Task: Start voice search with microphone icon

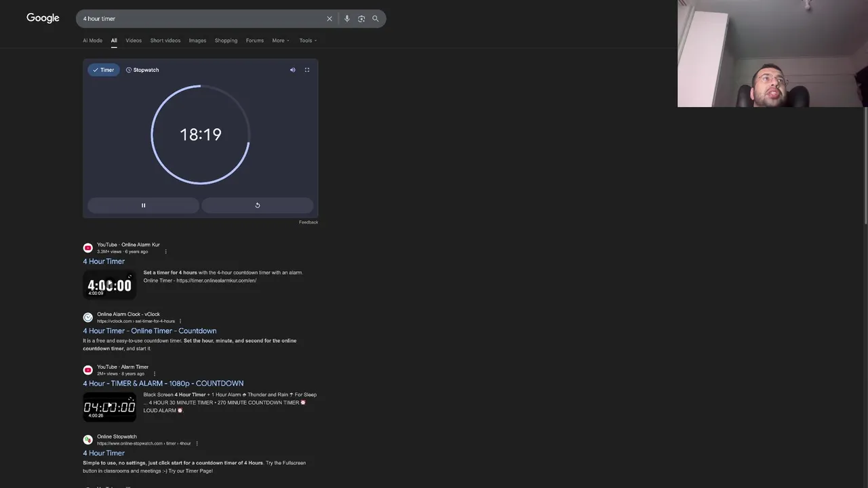Action: coord(347,19)
